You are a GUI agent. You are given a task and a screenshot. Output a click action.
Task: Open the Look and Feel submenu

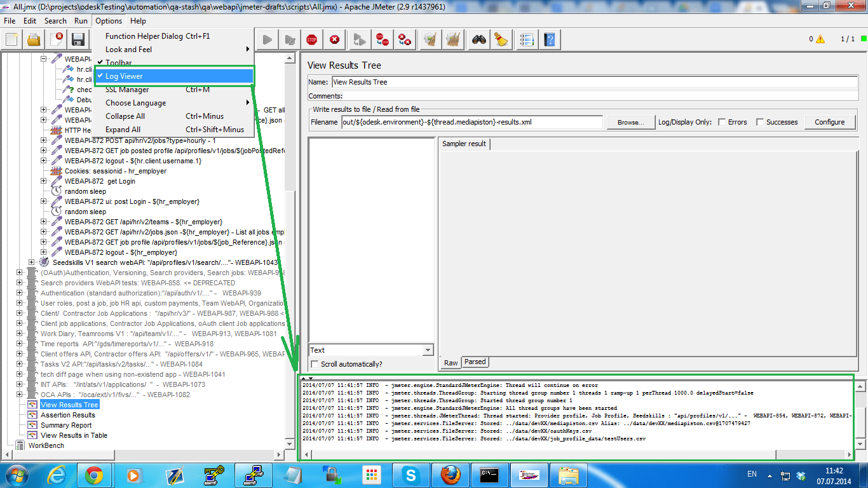tap(174, 50)
